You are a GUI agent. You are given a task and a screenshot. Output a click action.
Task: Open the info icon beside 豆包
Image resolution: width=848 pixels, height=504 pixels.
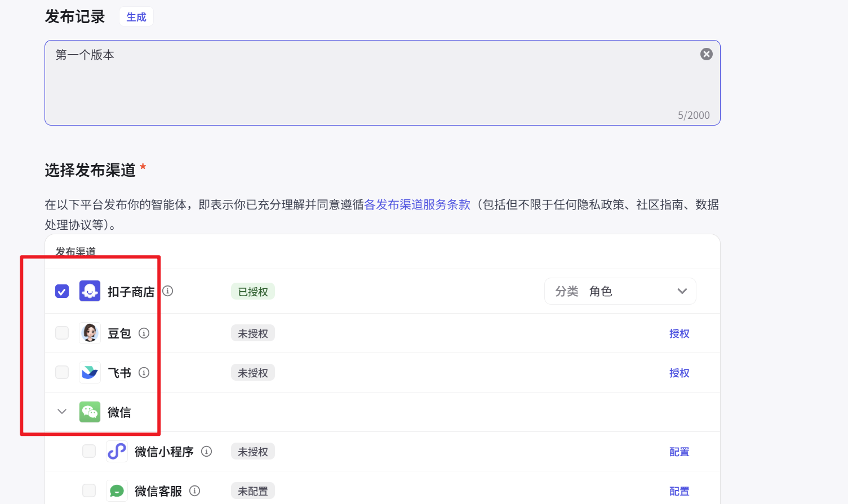(144, 333)
